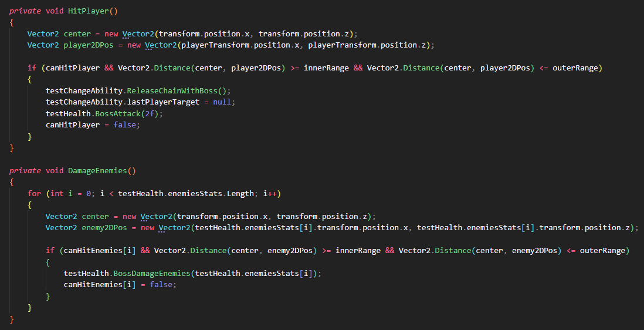This screenshot has height=330, width=644.
Task: Click the void keyword before DamageEnemies
Action: coord(55,170)
